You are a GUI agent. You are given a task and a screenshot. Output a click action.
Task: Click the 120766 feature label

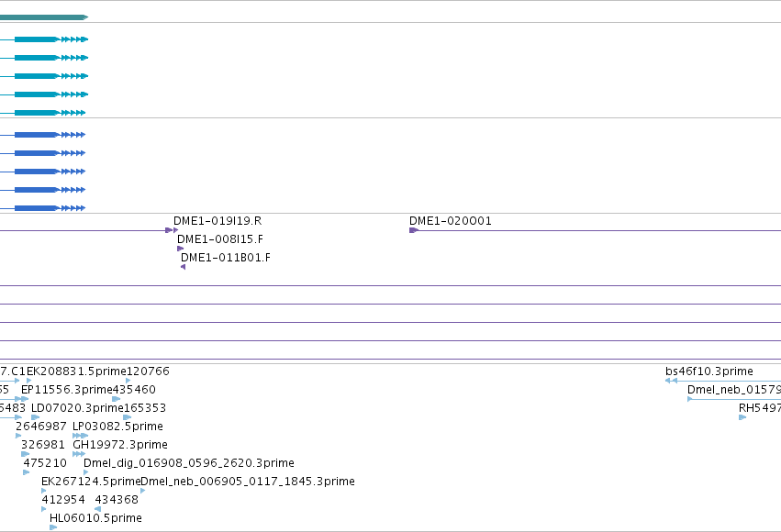[149, 371]
